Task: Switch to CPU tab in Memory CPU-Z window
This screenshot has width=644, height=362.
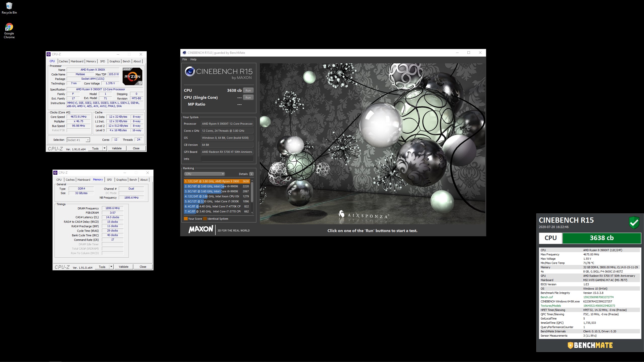Action: coord(59,180)
